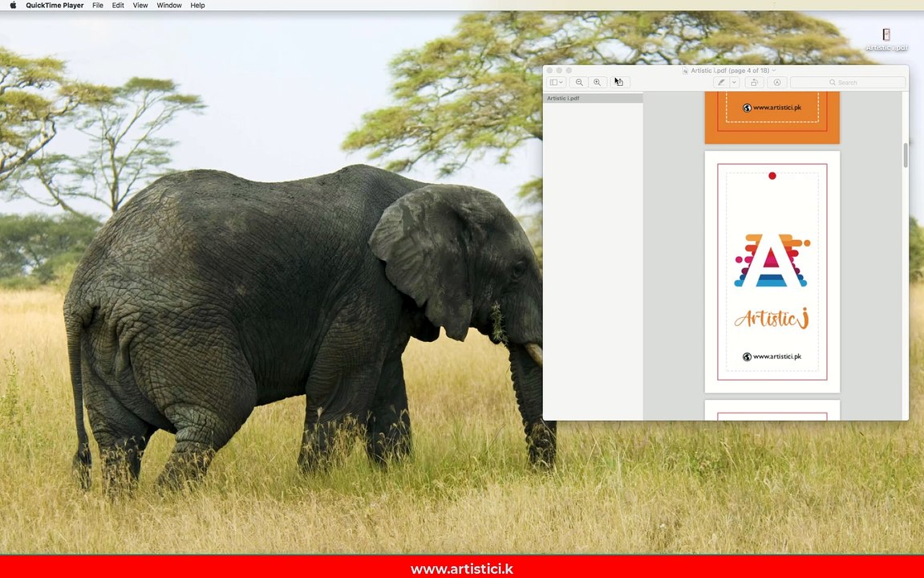Click the red dot at top of page
The width and height of the screenshot is (924, 578).
(x=772, y=176)
